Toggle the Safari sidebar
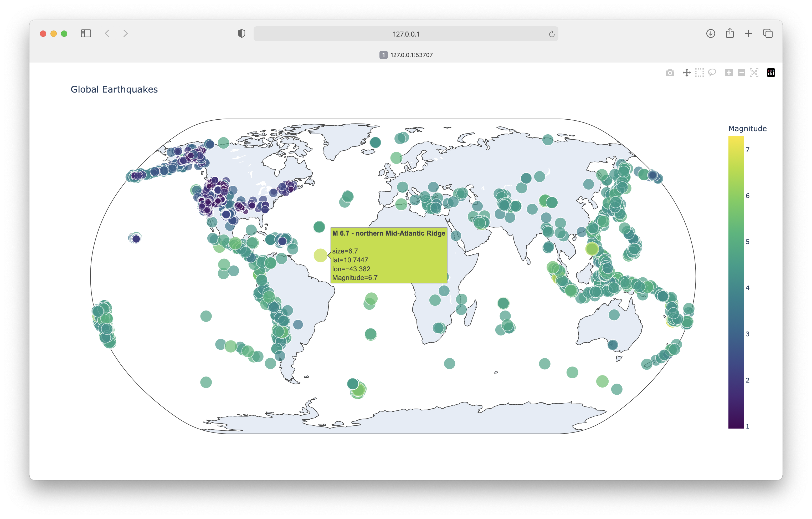Image resolution: width=812 pixels, height=519 pixels. click(x=86, y=33)
